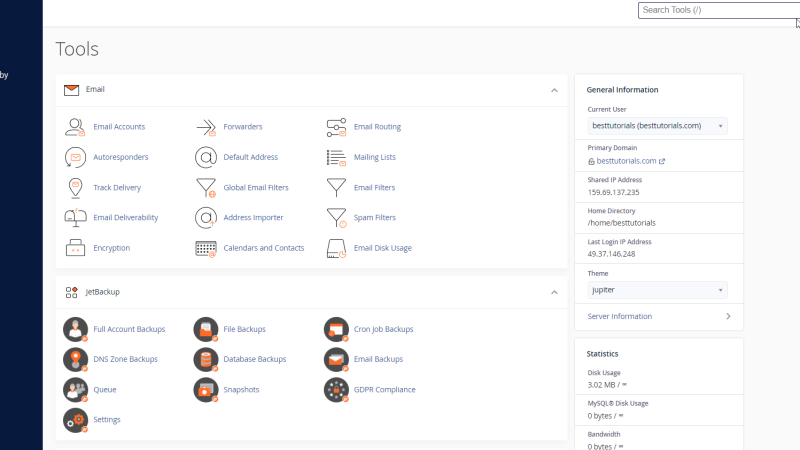Click the Default Address at-sign icon

click(x=206, y=157)
